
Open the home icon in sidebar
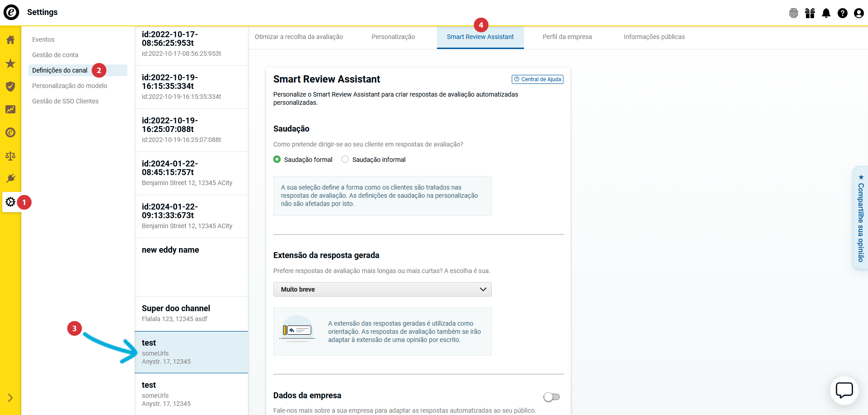(10, 40)
